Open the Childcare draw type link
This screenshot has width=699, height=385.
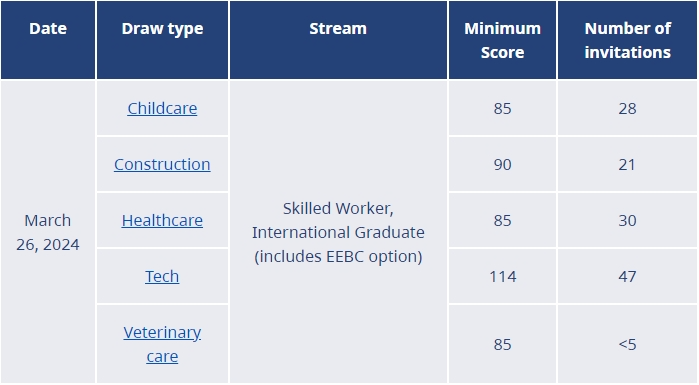[162, 108]
